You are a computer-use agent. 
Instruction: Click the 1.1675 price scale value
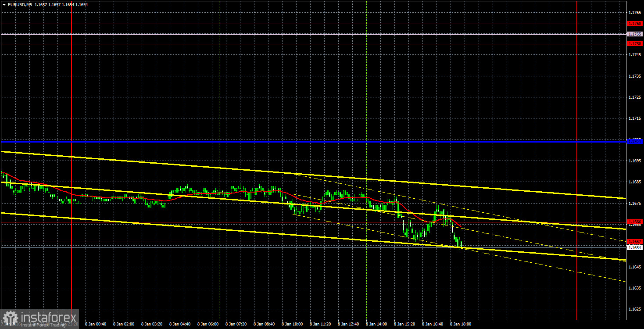(x=635, y=203)
